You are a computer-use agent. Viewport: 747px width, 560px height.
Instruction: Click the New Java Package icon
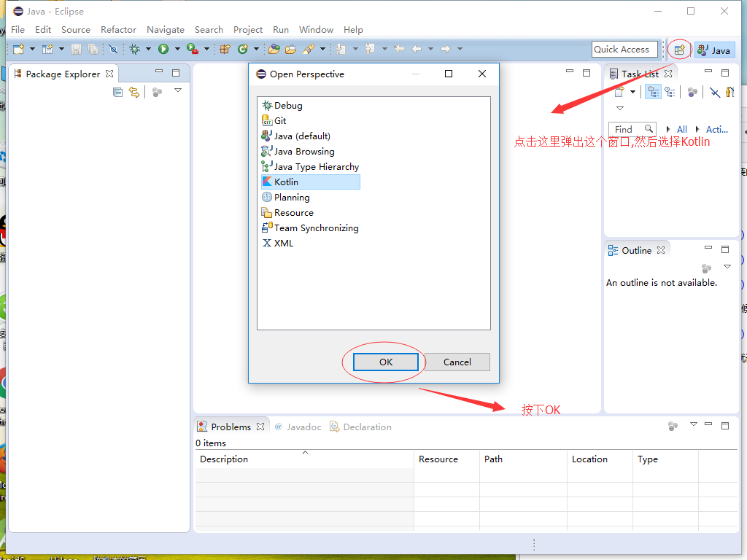click(x=225, y=49)
